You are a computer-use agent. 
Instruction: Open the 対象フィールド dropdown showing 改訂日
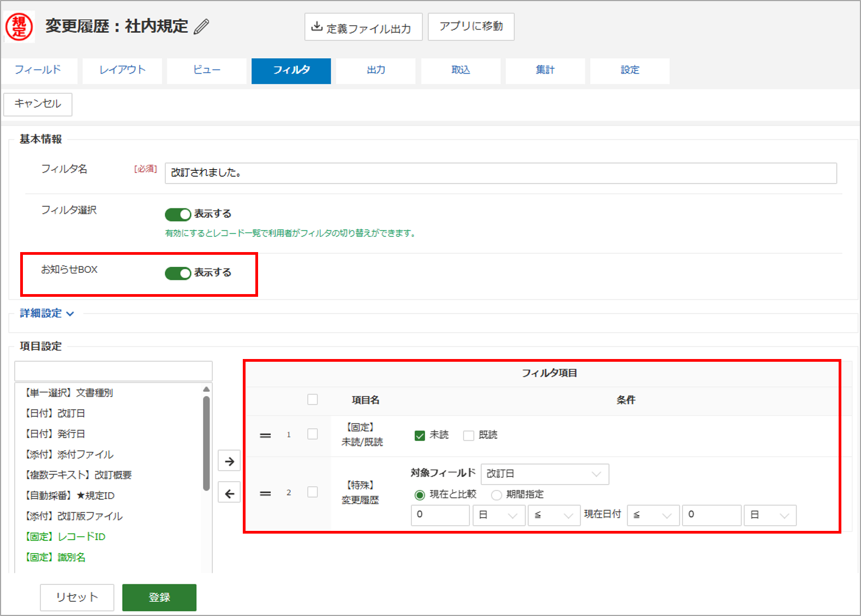(544, 474)
